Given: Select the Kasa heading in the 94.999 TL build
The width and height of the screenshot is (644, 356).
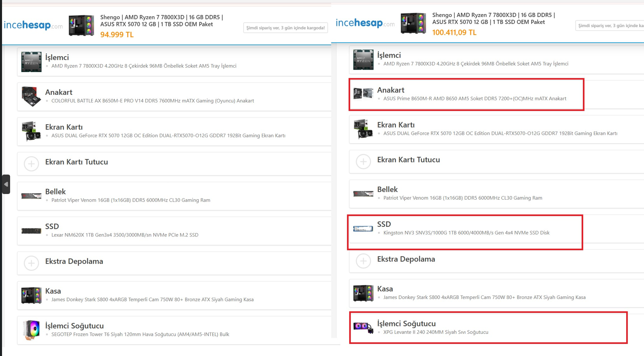Looking at the screenshot, I should point(53,291).
